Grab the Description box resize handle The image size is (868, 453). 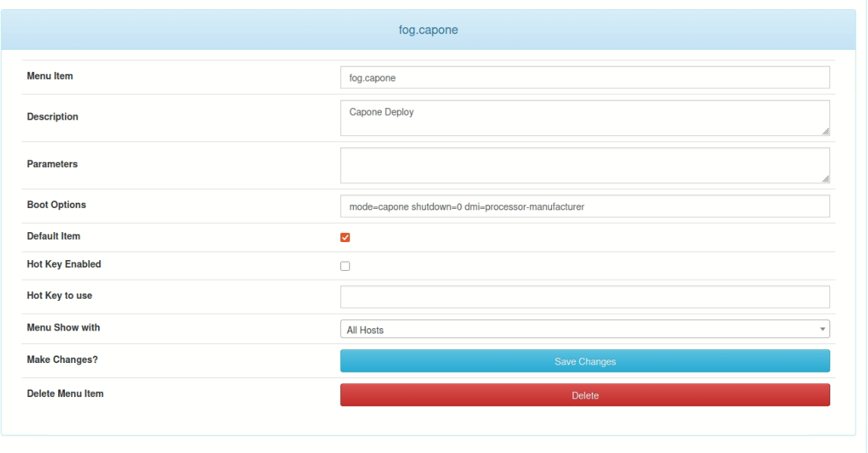click(x=825, y=131)
